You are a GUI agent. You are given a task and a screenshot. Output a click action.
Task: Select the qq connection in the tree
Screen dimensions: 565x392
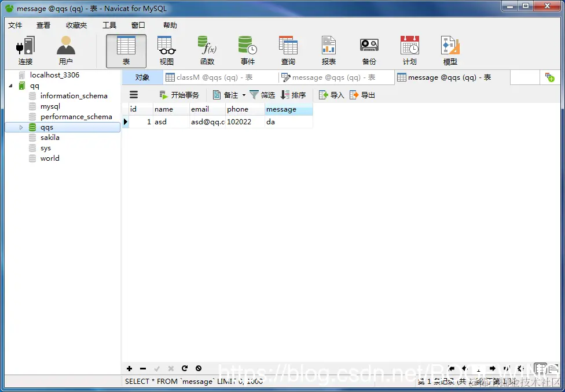coord(35,86)
